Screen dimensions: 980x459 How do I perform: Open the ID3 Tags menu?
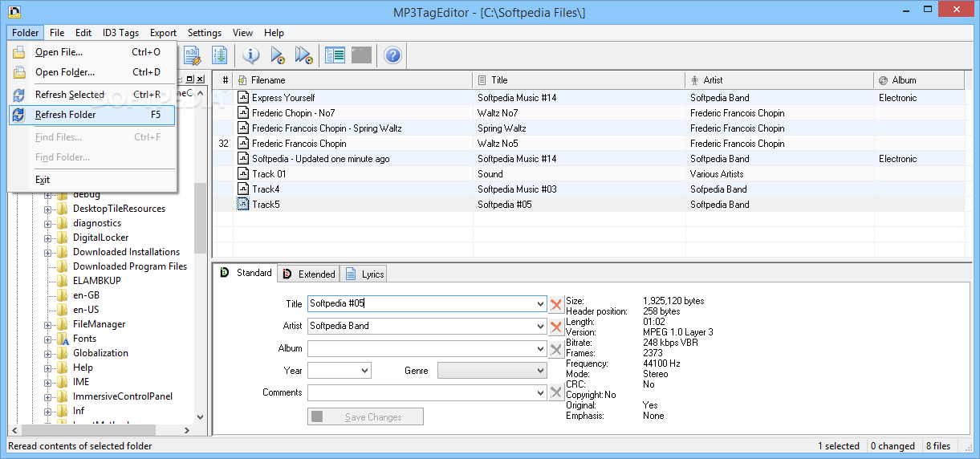click(x=120, y=33)
